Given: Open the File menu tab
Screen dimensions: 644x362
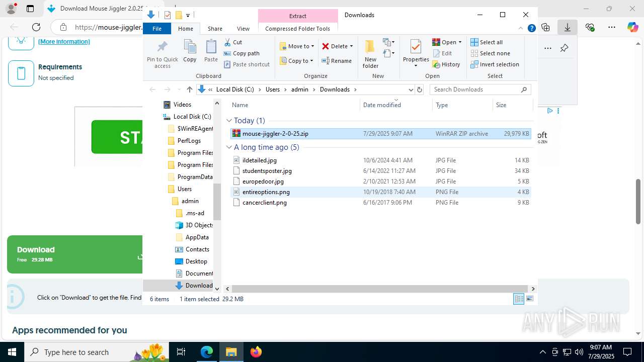Looking at the screenshot, I should tap(157, 29).
